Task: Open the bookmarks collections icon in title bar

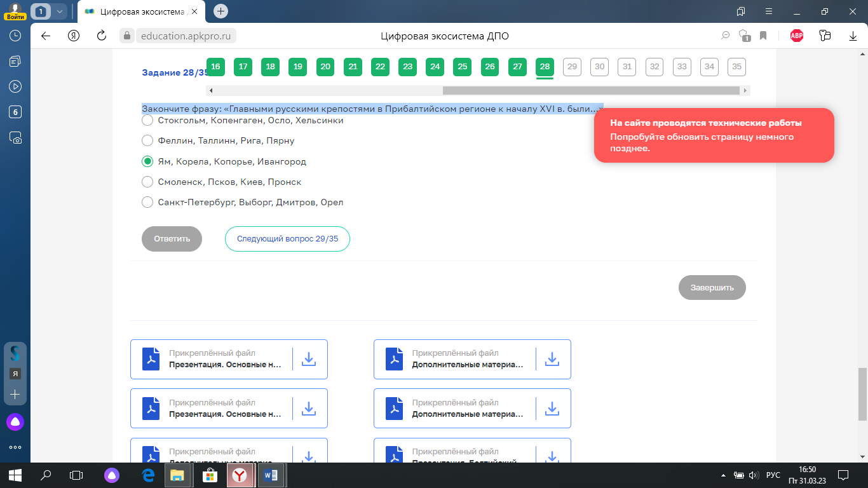Action: 740,11
